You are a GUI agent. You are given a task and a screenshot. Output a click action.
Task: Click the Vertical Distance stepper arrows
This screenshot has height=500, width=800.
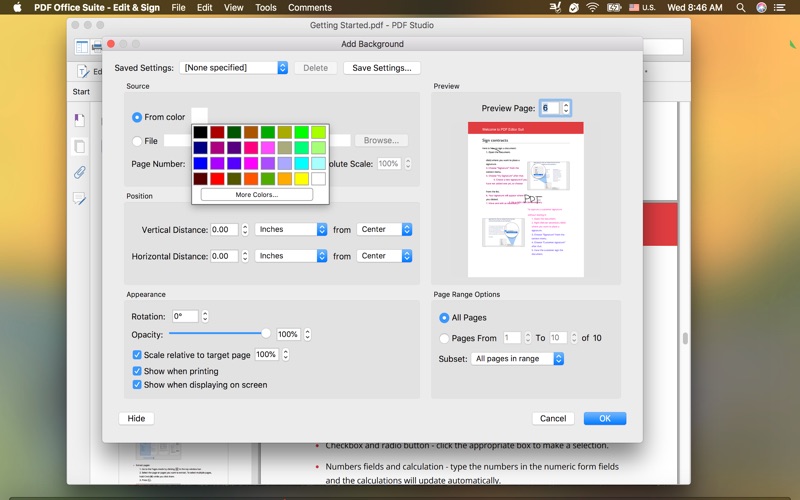(245, 230)
